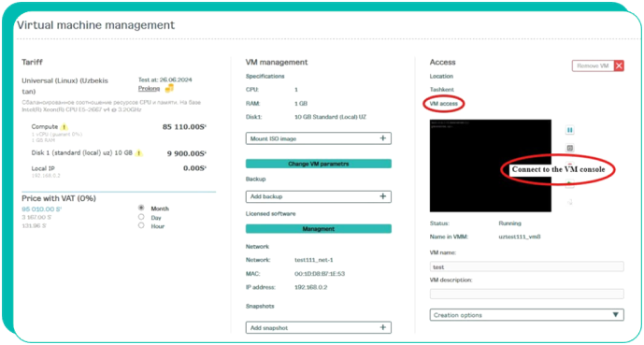
Task: Open the Creation options dropdown
Action: pos(527,315)
